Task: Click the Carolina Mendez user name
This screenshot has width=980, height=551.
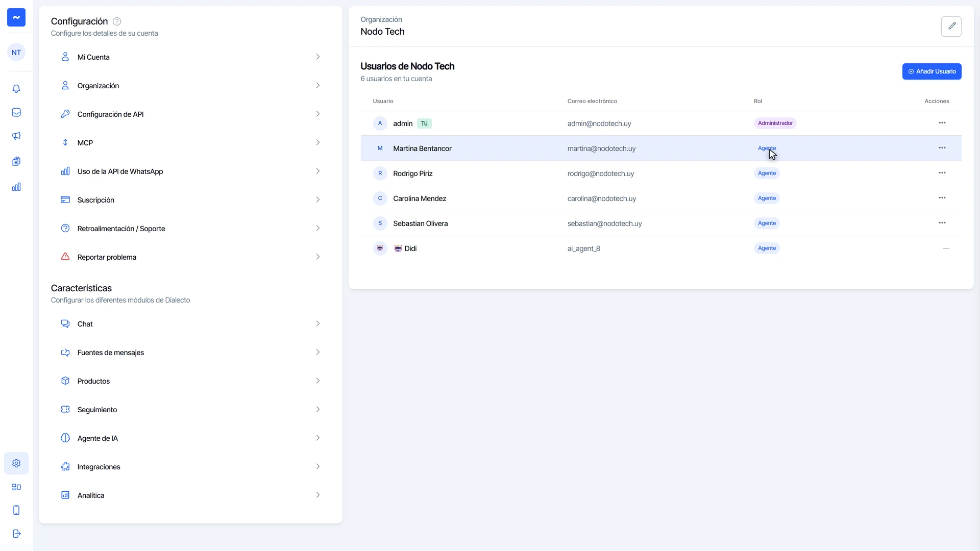Action: coord(420,198)
